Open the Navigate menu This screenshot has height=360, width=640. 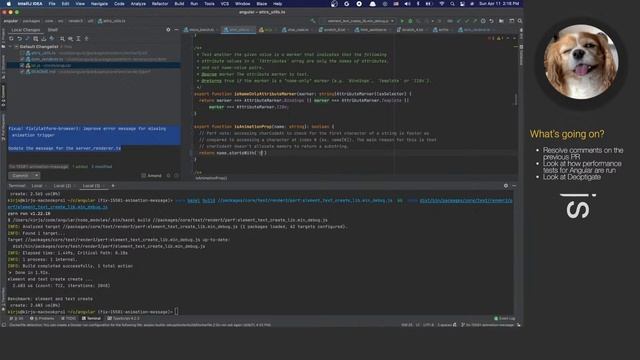99,4
